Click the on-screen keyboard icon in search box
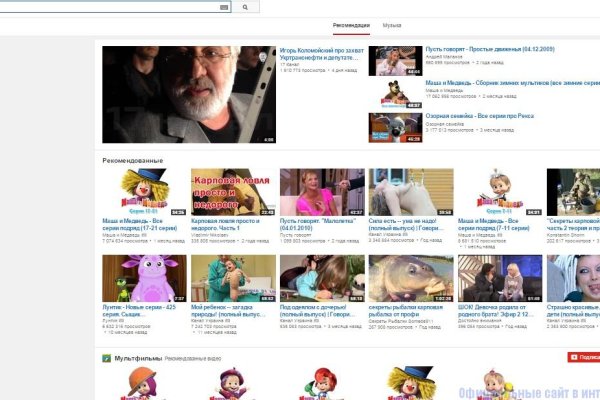Viewport: 600px width, 400px height. (x=222, y=7)
